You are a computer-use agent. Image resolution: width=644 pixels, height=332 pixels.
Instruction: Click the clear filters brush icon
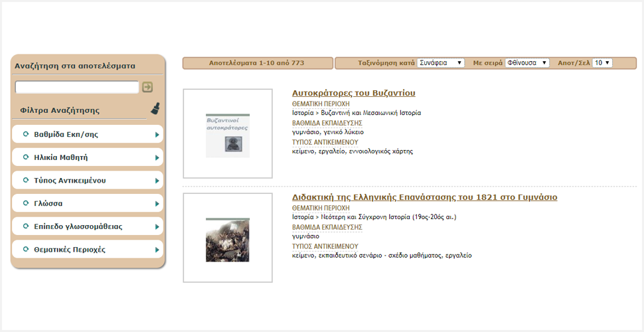pyautogui.click(x=155, y=109)
